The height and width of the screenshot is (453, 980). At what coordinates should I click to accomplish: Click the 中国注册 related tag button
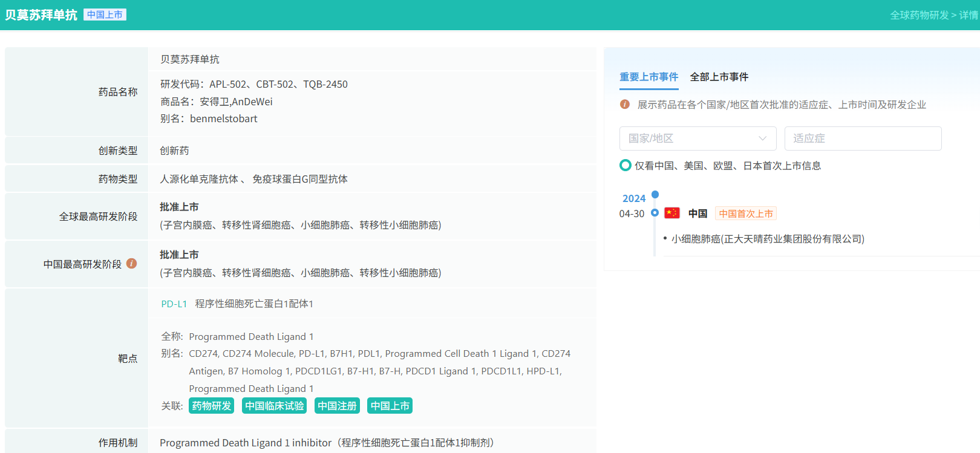tap(337, 406)
